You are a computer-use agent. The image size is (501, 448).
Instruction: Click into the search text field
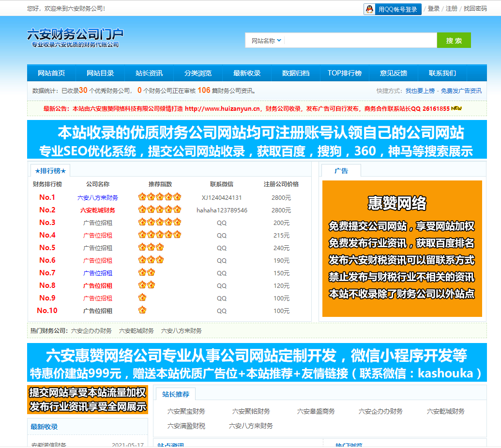click(361, 41)
